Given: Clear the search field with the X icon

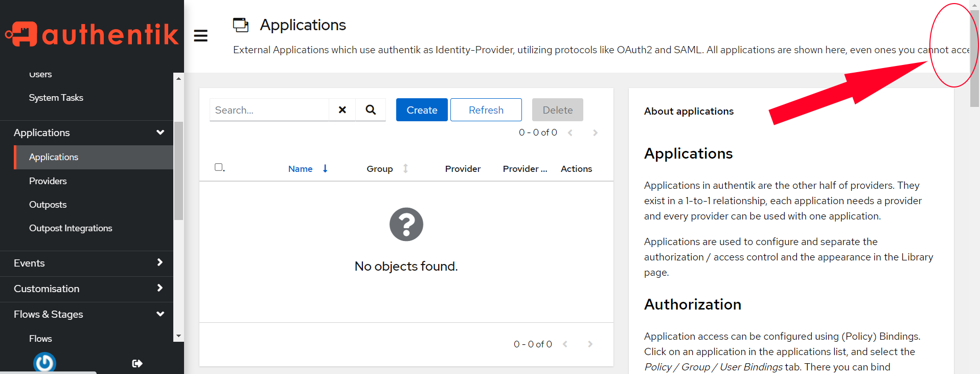Looking at the screenshot, I should pyautogui.click(x=343, y=109).
